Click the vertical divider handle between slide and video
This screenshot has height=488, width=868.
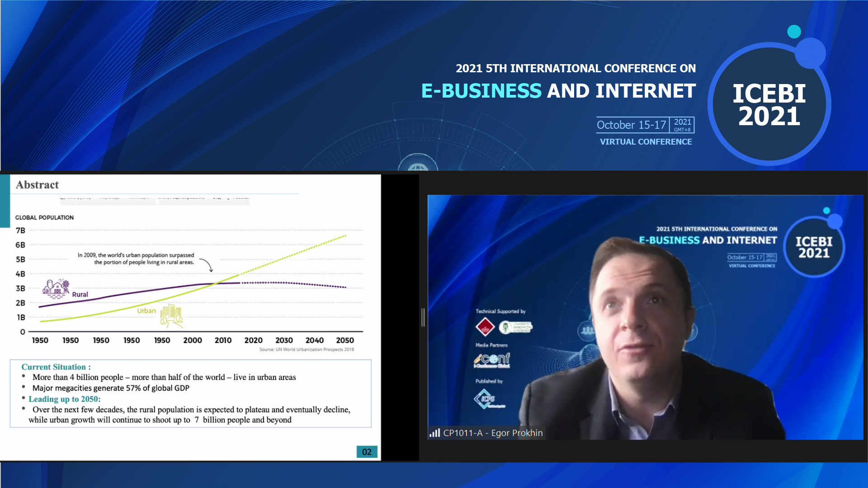(423, 317)
